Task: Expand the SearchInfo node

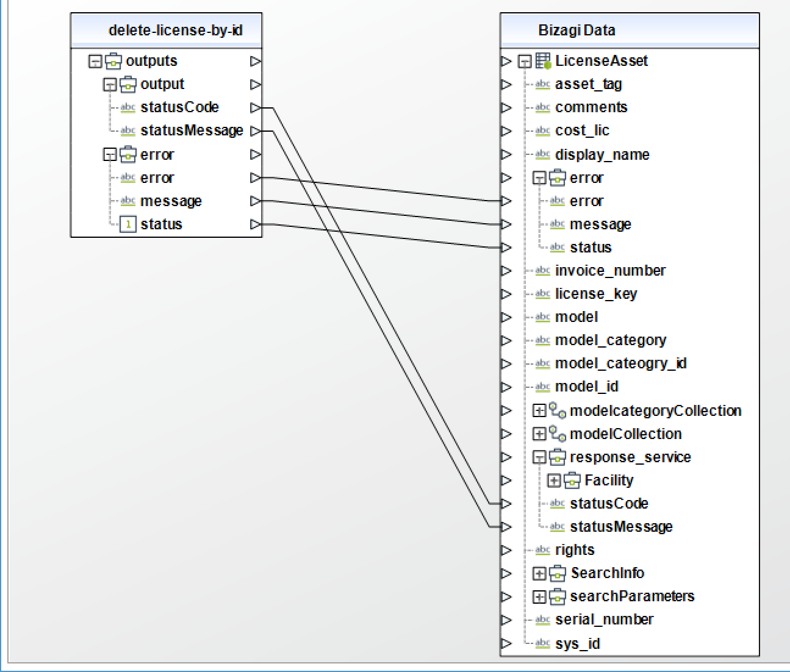Action: point(539,574)
